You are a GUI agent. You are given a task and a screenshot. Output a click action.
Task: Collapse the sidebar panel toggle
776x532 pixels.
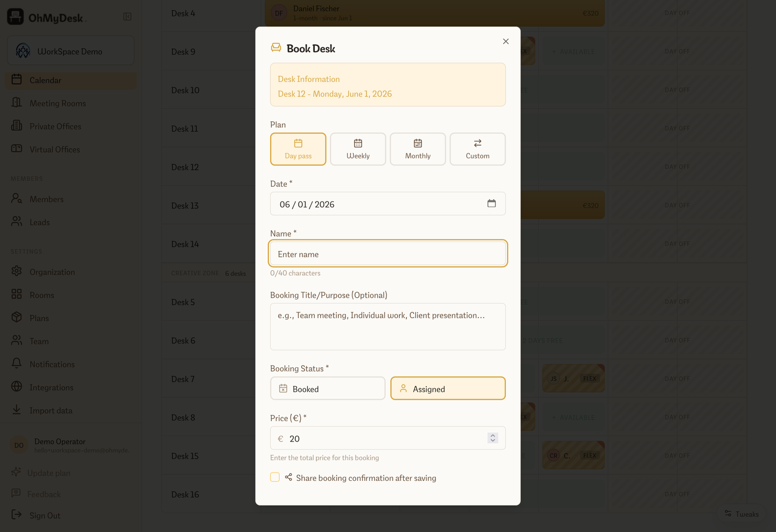coord(127,17)
